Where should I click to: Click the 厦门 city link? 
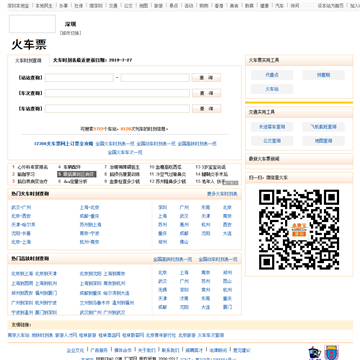point(227,307)
